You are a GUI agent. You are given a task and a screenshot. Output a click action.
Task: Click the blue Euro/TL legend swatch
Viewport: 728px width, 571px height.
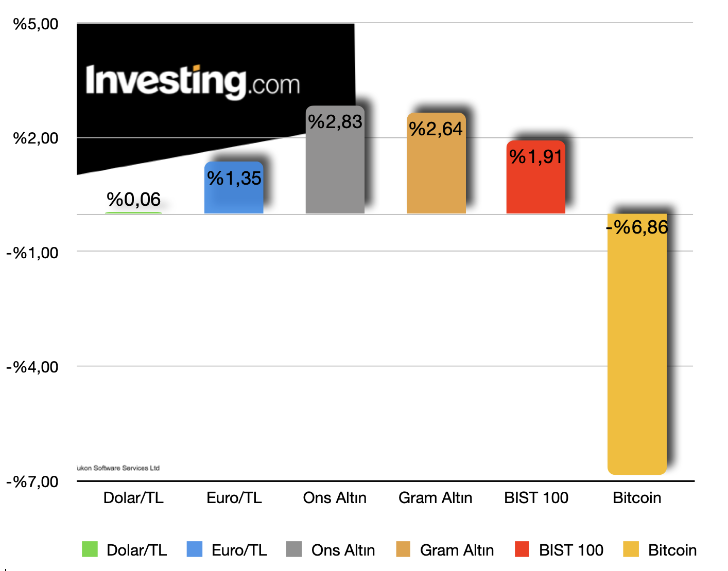click(195, 549)
